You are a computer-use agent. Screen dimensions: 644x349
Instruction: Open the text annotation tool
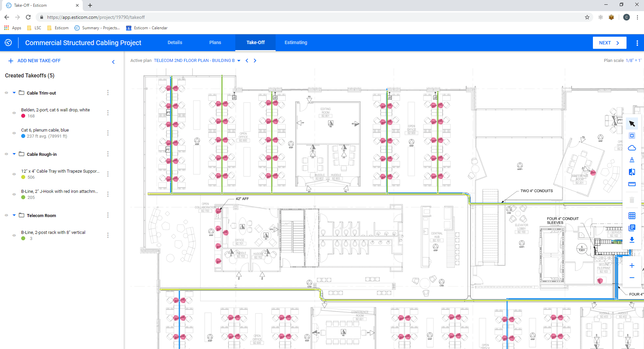coord(632,160)
